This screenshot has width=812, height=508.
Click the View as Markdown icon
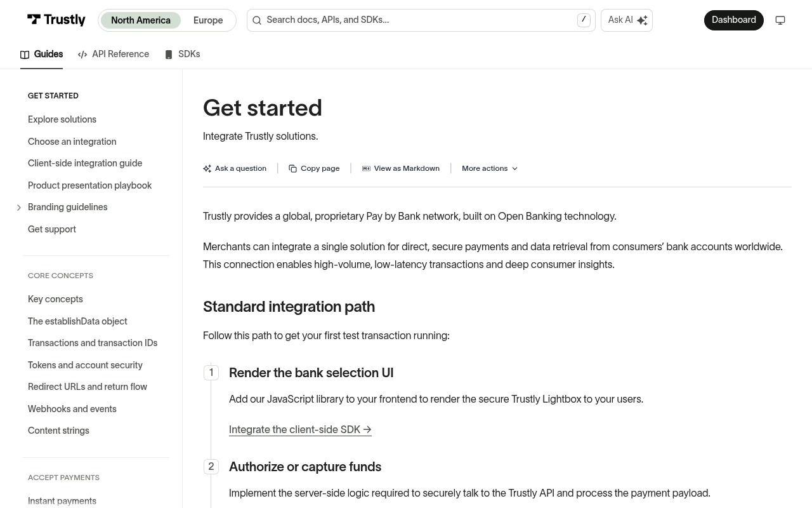tap(366, 169)
